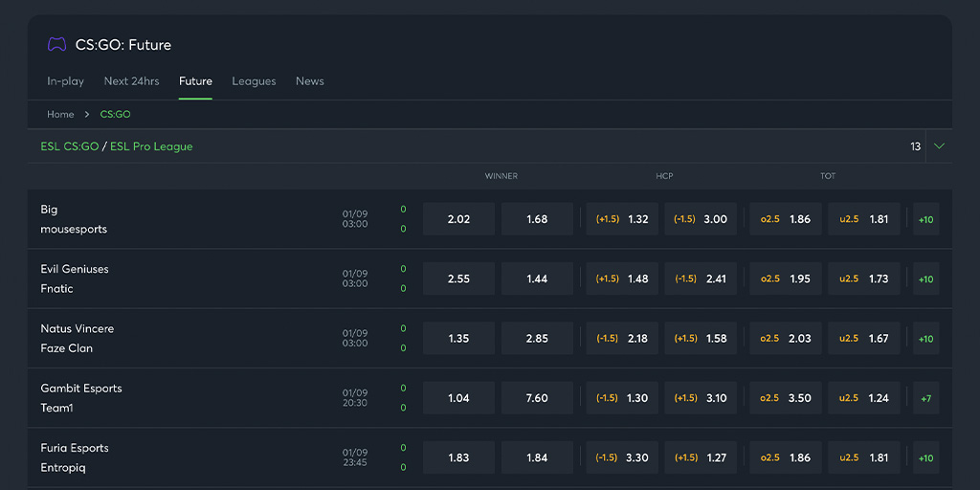The width and height of the screenshot is (980, 490).
Task: Pick Fnatic winner odds 1.44
Action: [537, 278]
